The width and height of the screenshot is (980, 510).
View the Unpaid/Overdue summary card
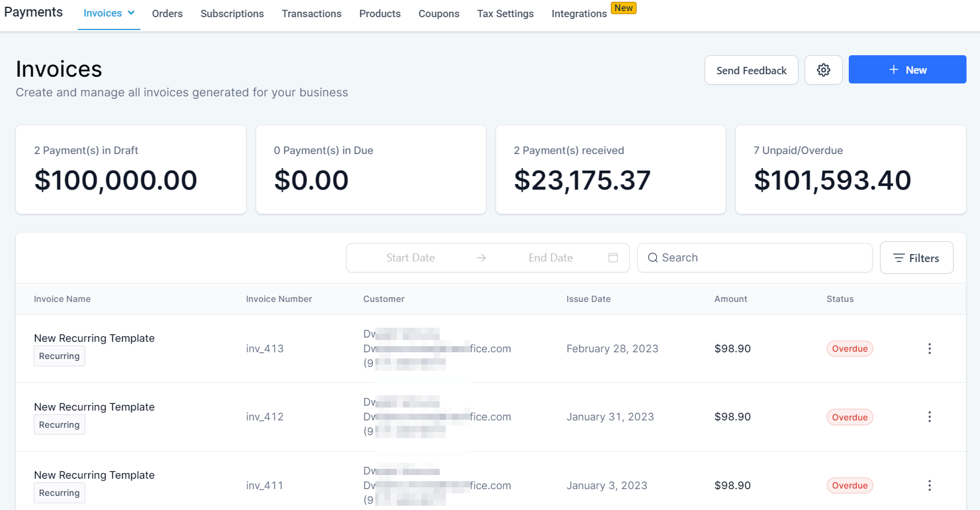pos(850,169)
